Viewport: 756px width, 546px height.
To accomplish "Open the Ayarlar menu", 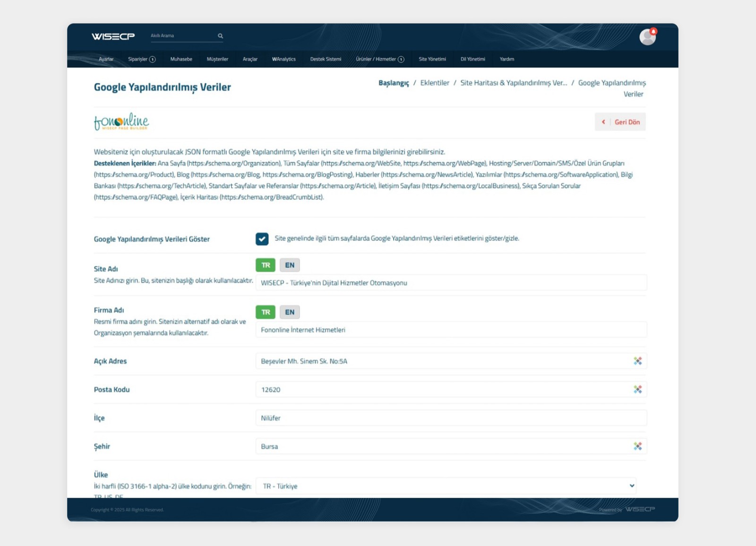I will [106, 59].
